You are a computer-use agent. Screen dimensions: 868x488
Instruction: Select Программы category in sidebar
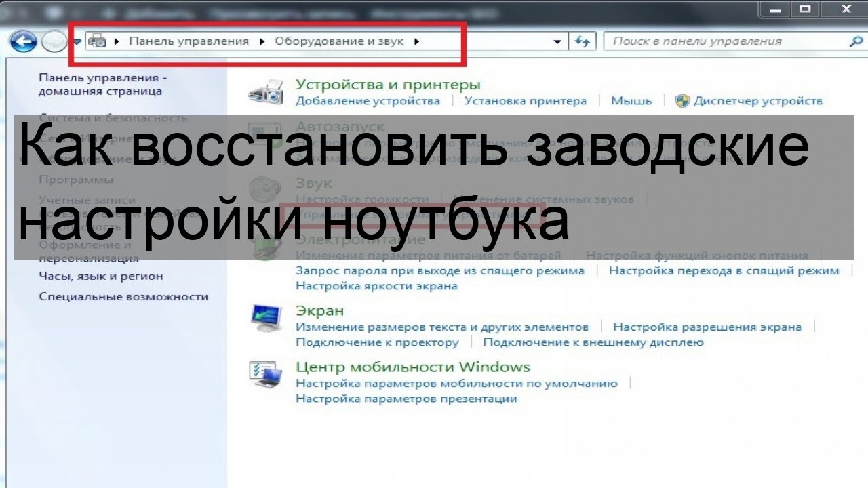[x=76, y=180]
